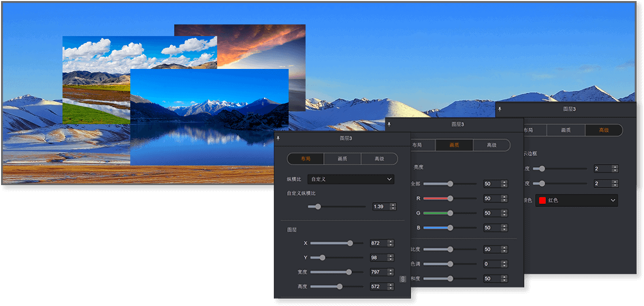
Task: Click the 高度 slider handle beside 572
Action: pos(339,286)
